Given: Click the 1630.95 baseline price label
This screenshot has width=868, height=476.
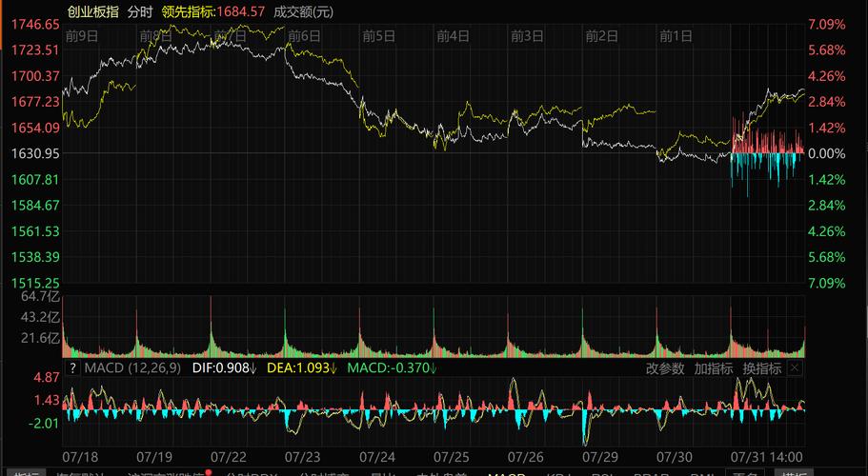Looking at the screenshot, I should [x=35, y=153].
